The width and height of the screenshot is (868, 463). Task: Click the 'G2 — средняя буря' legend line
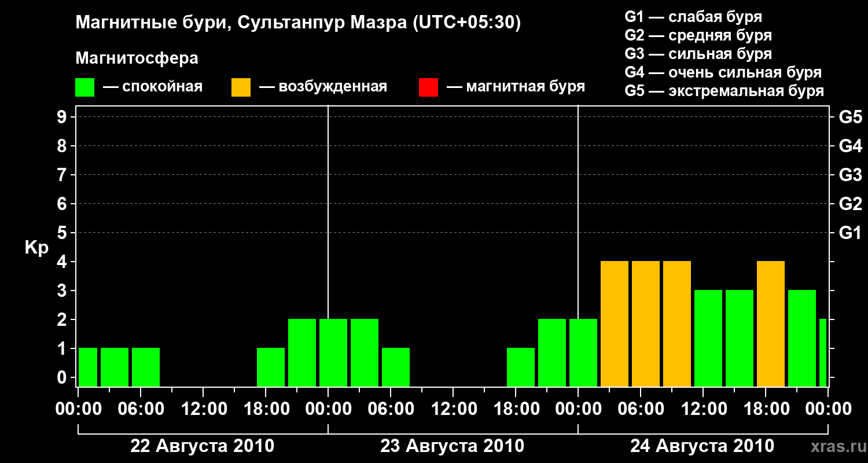pos(698,35)
